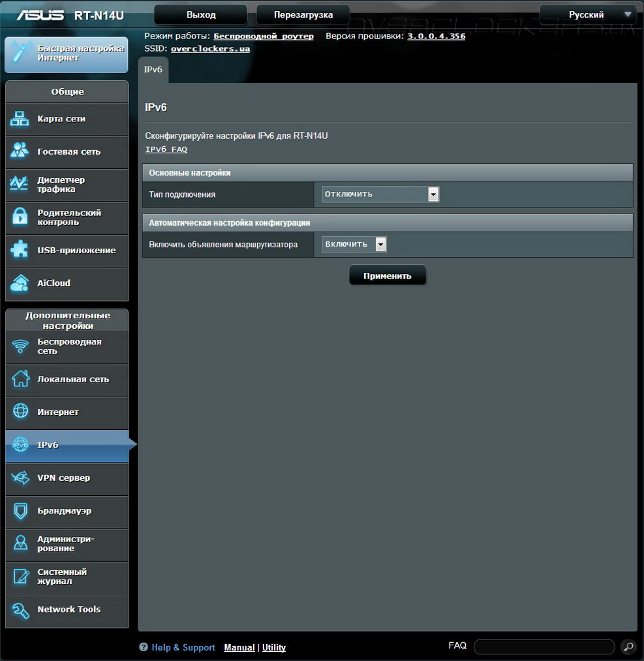Click the Apply (Применить) button
644x661 pixels.
(x=388, y=275)
